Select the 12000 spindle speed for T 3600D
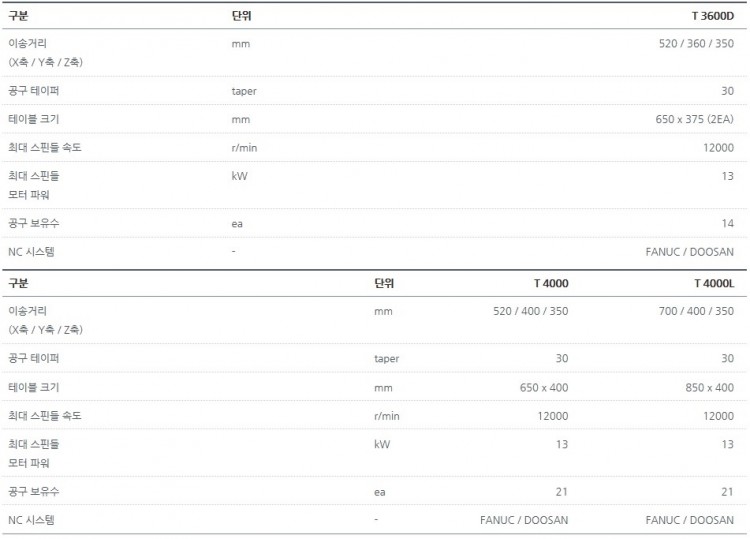The height and width of the screenshot is (539, 750). pyautogui.click(x=718, y=148)
